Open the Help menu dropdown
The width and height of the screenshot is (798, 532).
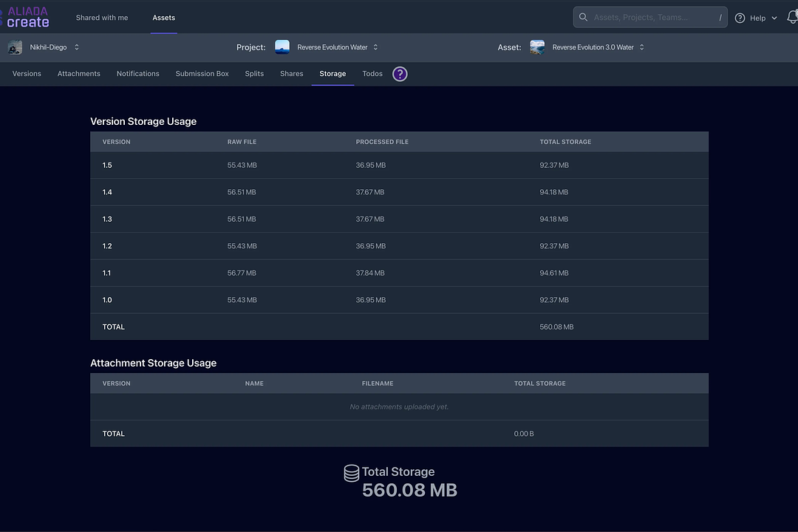[x=757, y=18]
